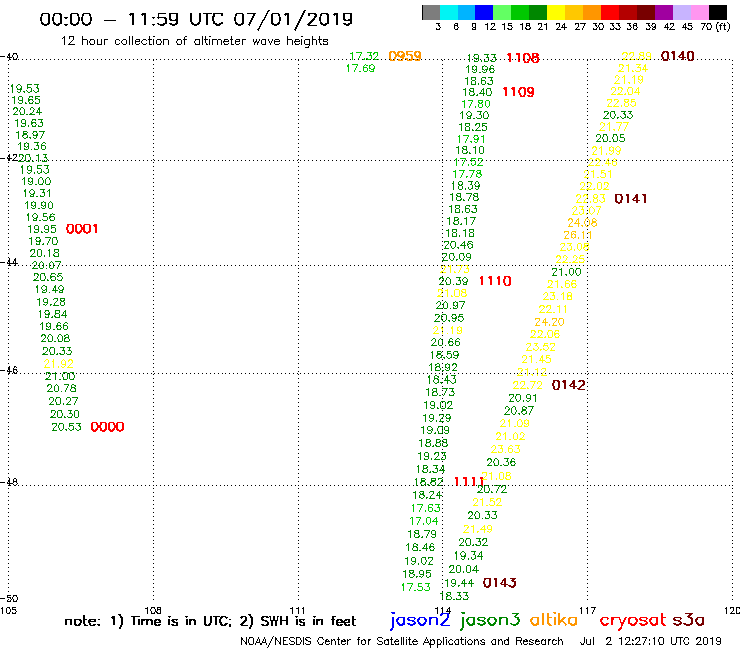Click the 0000 time marker
The image size is (740, 650).
[x=107, y=427]
